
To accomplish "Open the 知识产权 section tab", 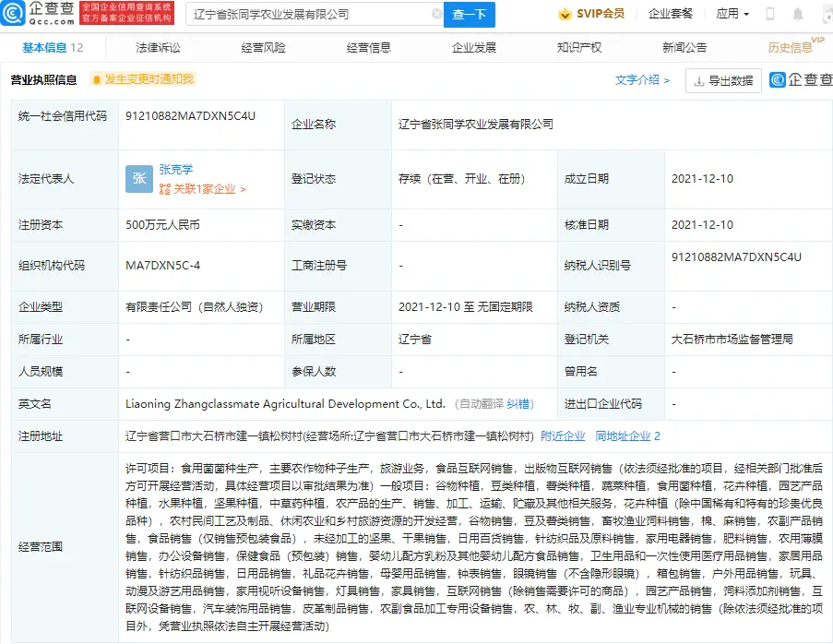I will [578, 46].
